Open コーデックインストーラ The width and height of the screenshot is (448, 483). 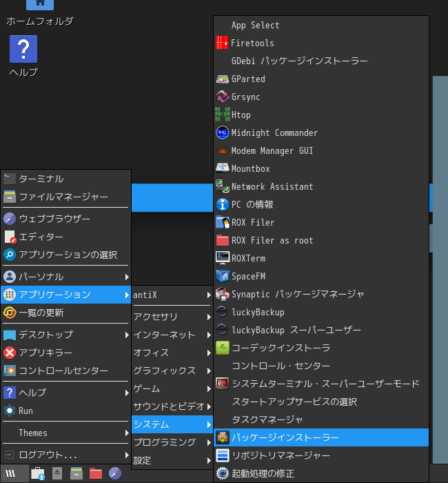point(321,348)
